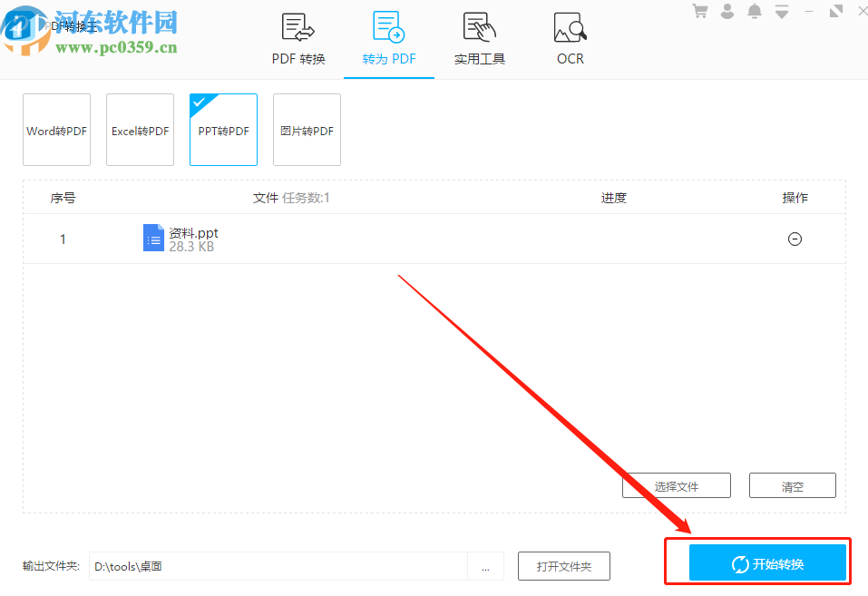Launch the OCR feature icon

point(569,27)
